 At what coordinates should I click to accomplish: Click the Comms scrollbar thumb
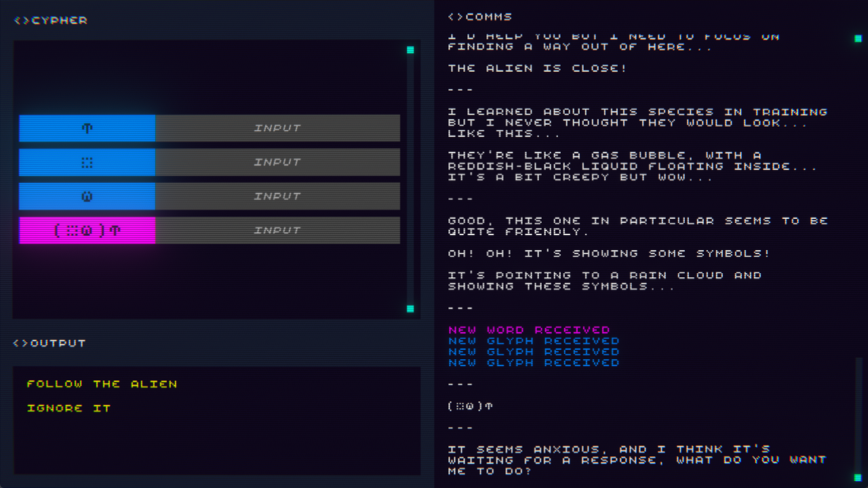pos(858,413)
